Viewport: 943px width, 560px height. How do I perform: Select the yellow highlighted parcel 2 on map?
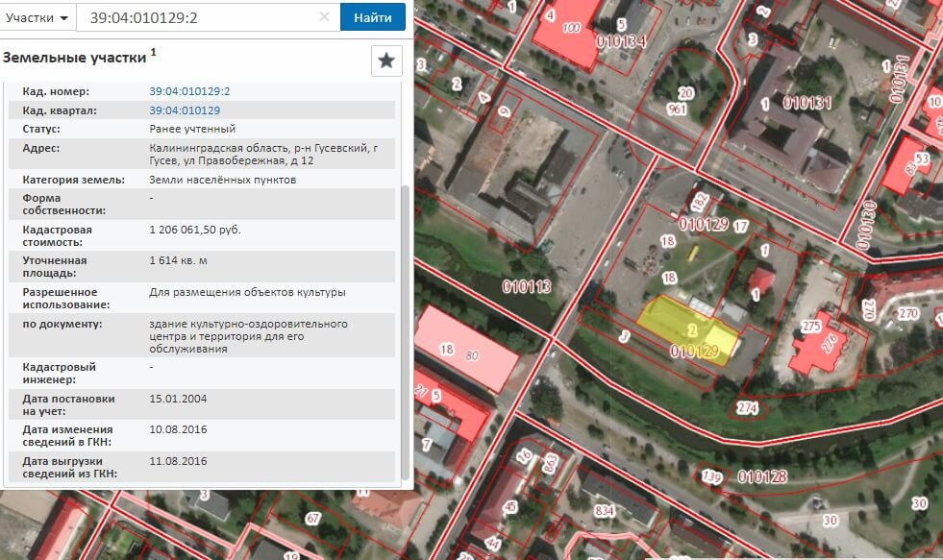(x=687, y=329)
